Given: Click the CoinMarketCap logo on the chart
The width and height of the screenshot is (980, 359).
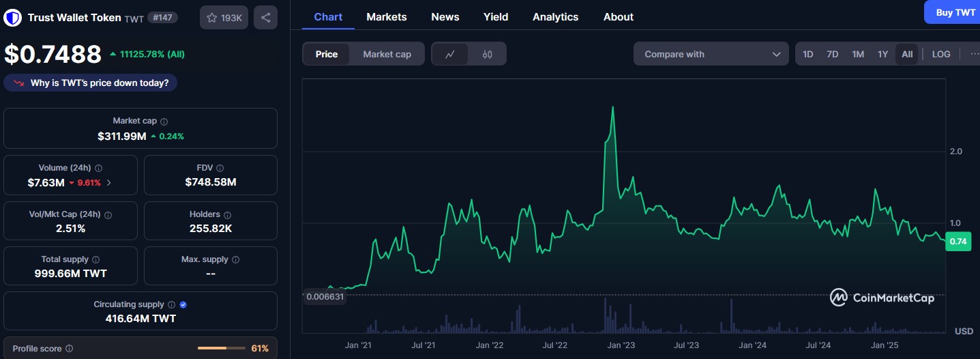Looking at the screenshot, I should pos(882,298).
